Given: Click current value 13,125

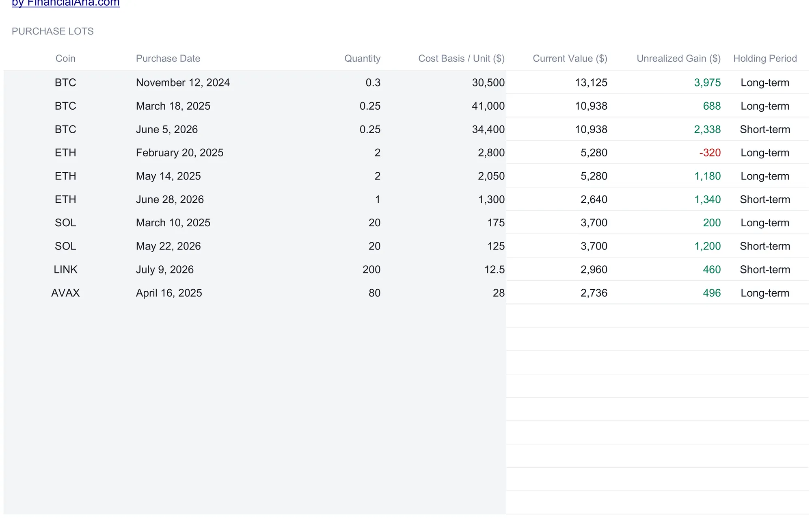Looking at the screenshot, I should pyautogui.click(x=591, y=82).
